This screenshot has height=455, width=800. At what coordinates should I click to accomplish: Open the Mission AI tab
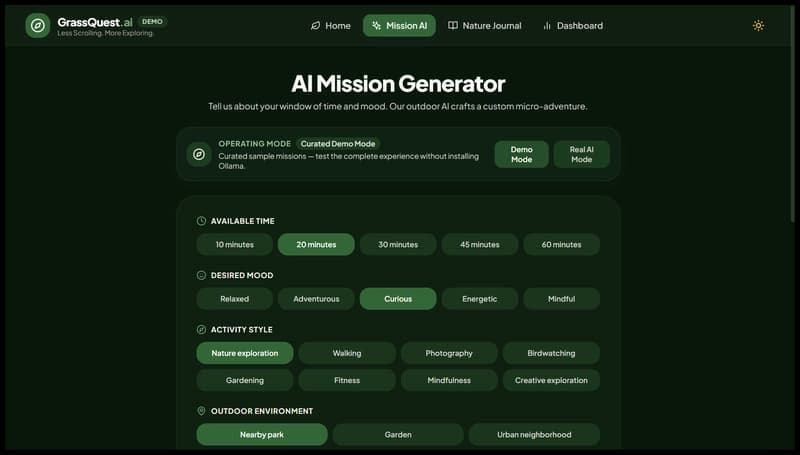pos(399,26)
